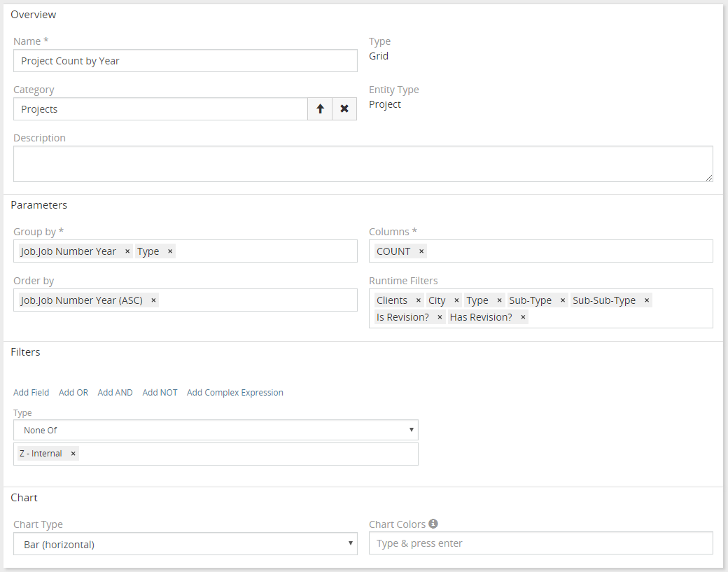
Task: Click Add OR to add a filter group
Action: click(73, 392)
